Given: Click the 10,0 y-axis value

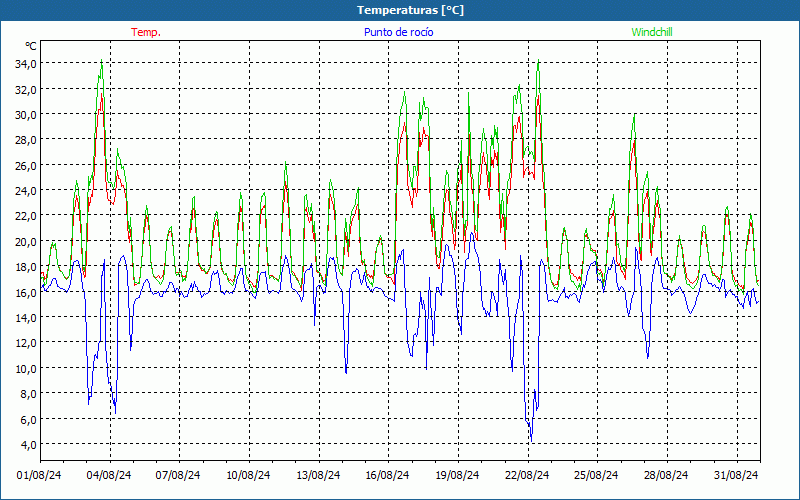Looking at the screenshot, I should pos(26,368).
